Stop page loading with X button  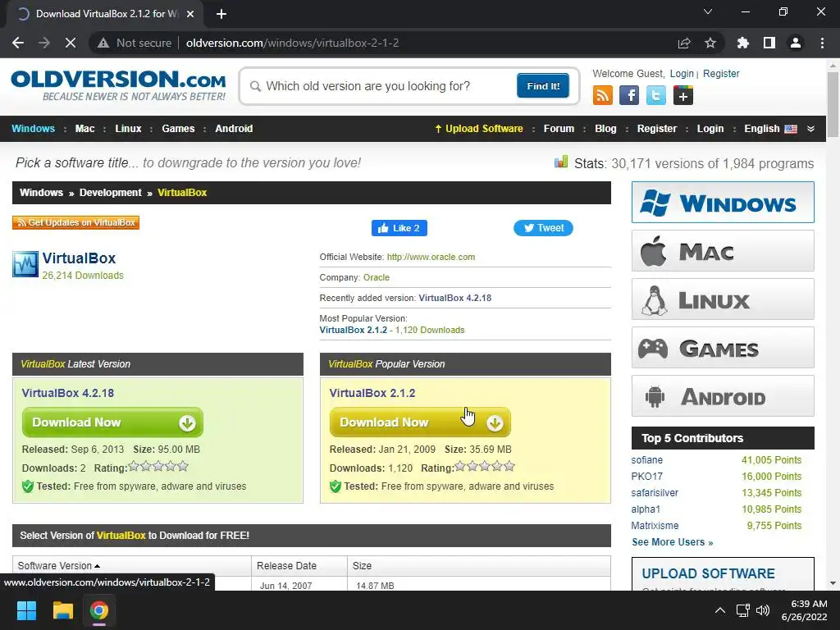tap(71, 43)
